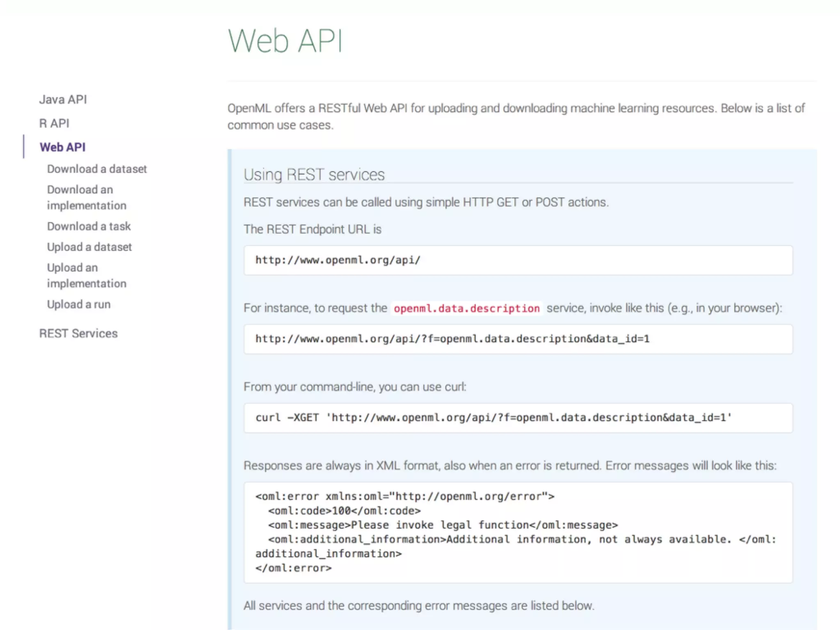Click the openml.data.description inline code
The width and height of the screenshot is (840, 630).
[466, 308]
